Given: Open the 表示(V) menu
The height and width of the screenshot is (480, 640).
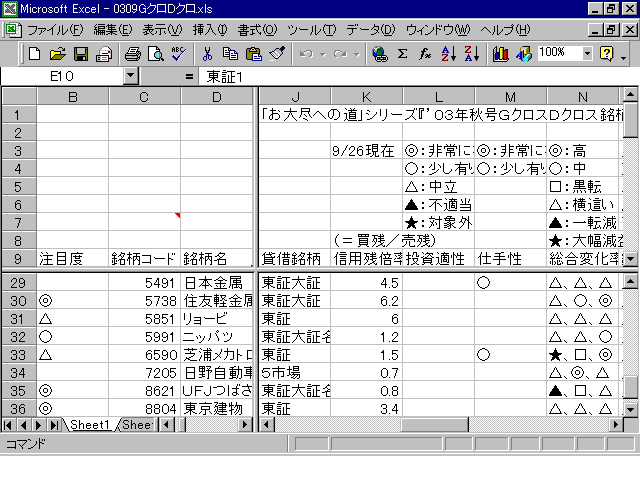Looking at the screenshot, I should 162,30.
